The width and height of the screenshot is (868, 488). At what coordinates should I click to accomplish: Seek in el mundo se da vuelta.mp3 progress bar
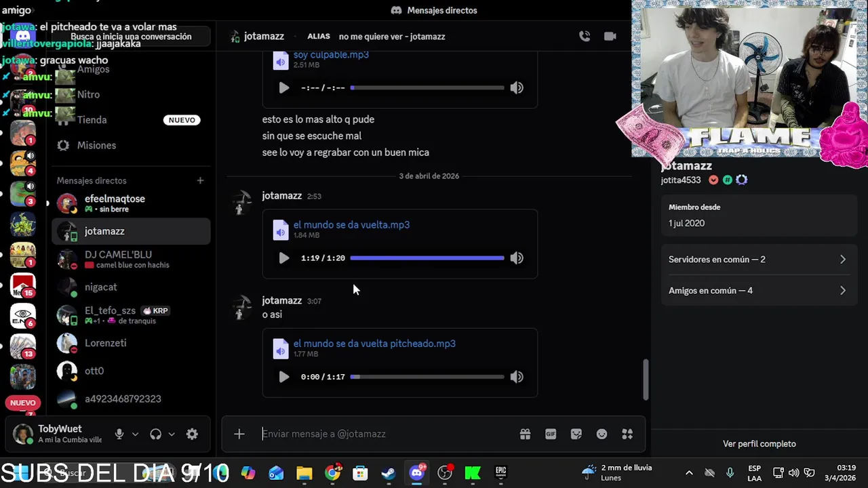pos(427,258)
